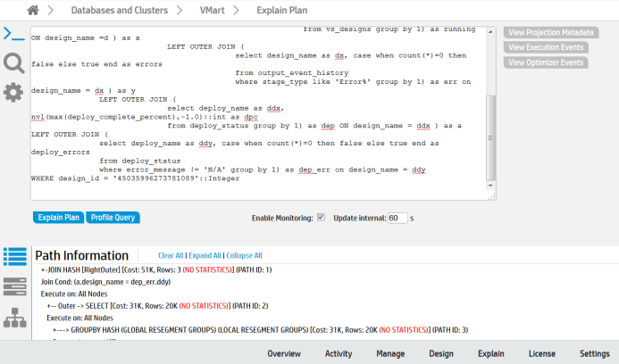This screenshot has width=619, height=364.
Task: Click the magnifying glass search icon
Action: (x=13, y=62)
